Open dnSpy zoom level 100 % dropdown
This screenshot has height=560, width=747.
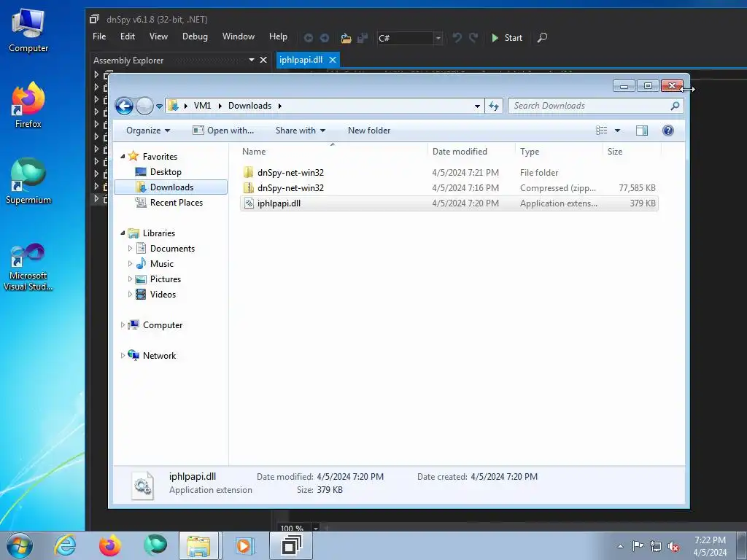315,528
